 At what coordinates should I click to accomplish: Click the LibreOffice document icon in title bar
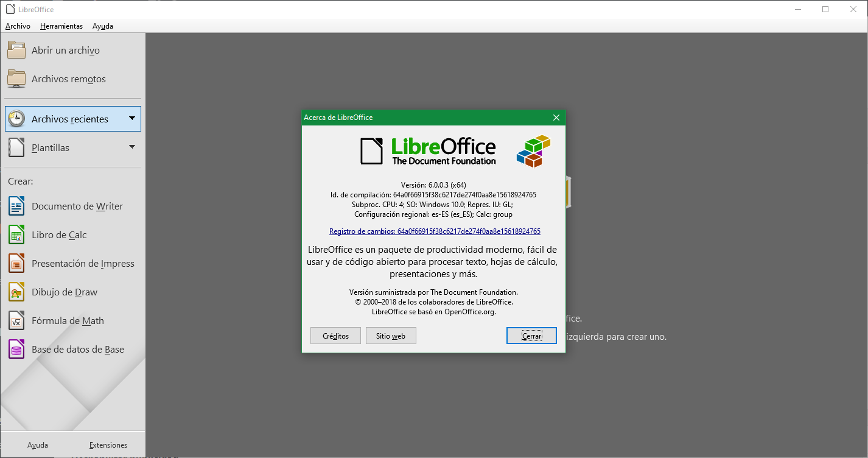tap(10, 9)
